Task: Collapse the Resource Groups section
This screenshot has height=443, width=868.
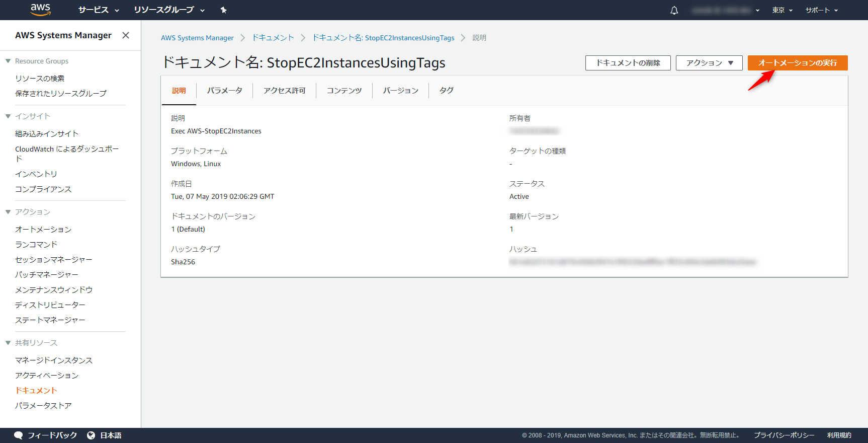Action: pyautogui.click(x=8, y=61)
